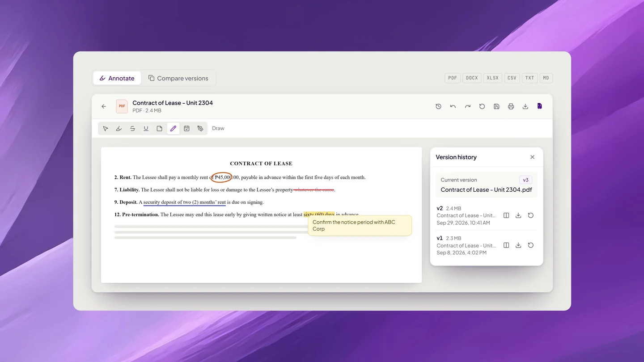The width and height of the screenshot is (644, 362).
Task: Redo the annotation
Action: coord(467,106)
